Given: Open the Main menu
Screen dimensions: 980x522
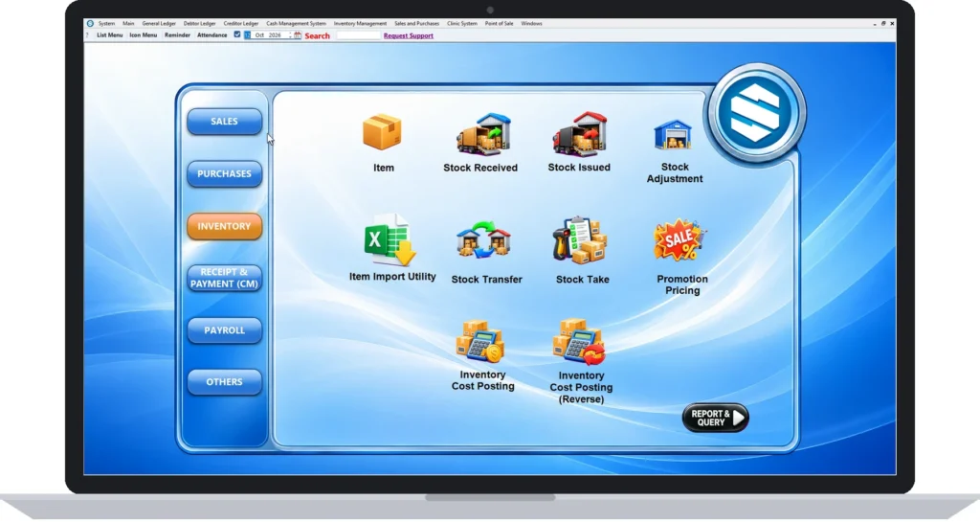Looking at the screenshot, I should pos(128,24).
